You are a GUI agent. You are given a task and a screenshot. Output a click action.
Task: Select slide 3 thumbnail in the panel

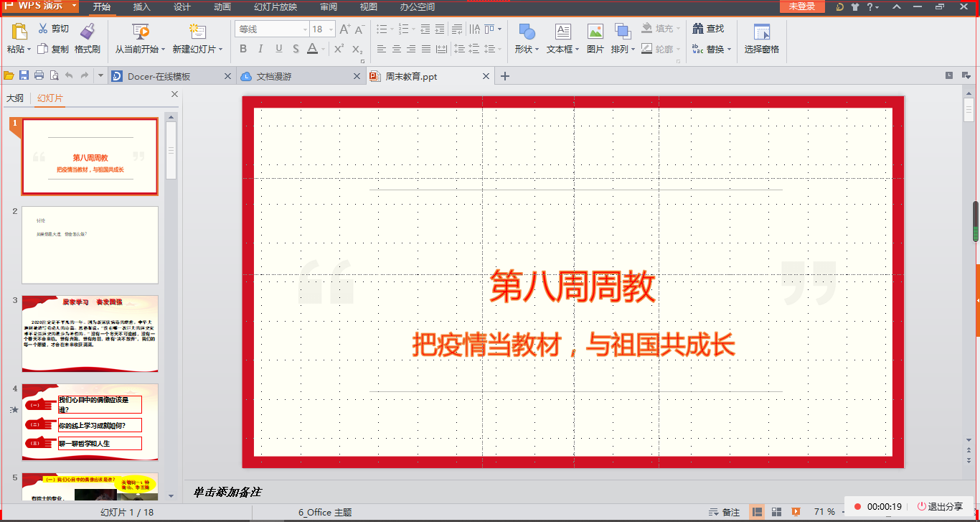[x=90, y=333]
